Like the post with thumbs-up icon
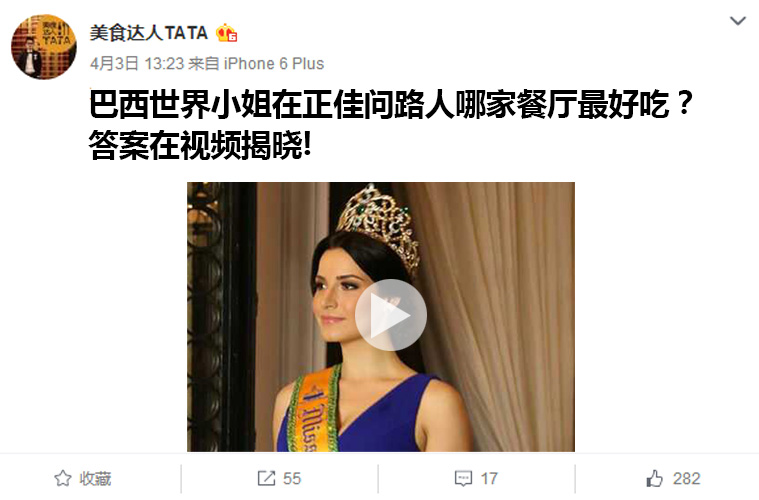The height and width of the screenshot is (500, 759). 654,478
